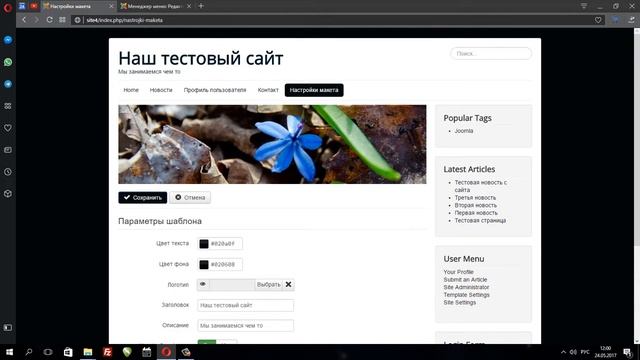Reload the current page

coord(49,20)
